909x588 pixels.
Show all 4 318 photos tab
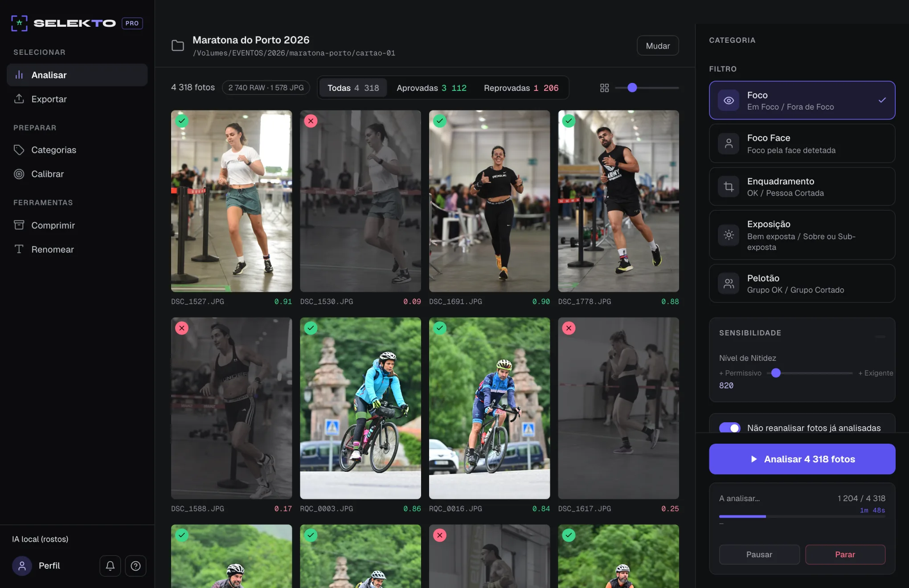(x=353, y=88)
